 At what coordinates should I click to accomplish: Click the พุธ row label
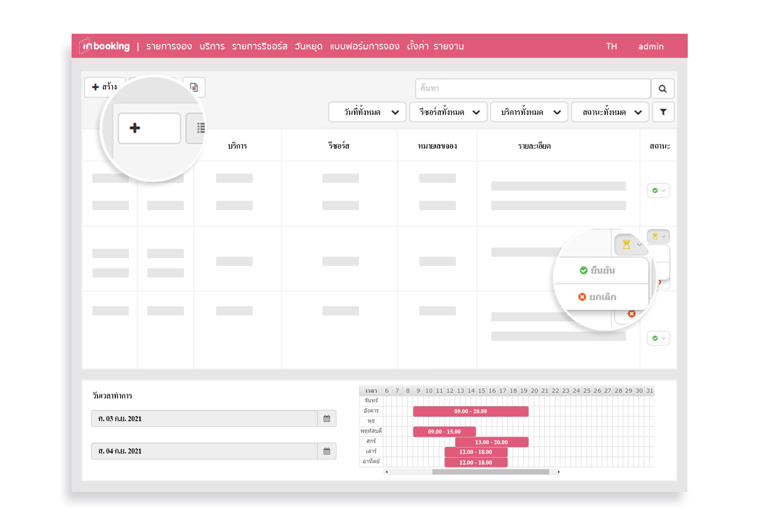[371, 421]
